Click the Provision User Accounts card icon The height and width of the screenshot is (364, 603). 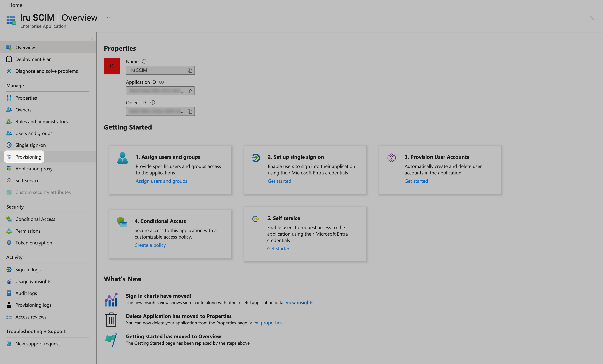click(x=391, y=158)
